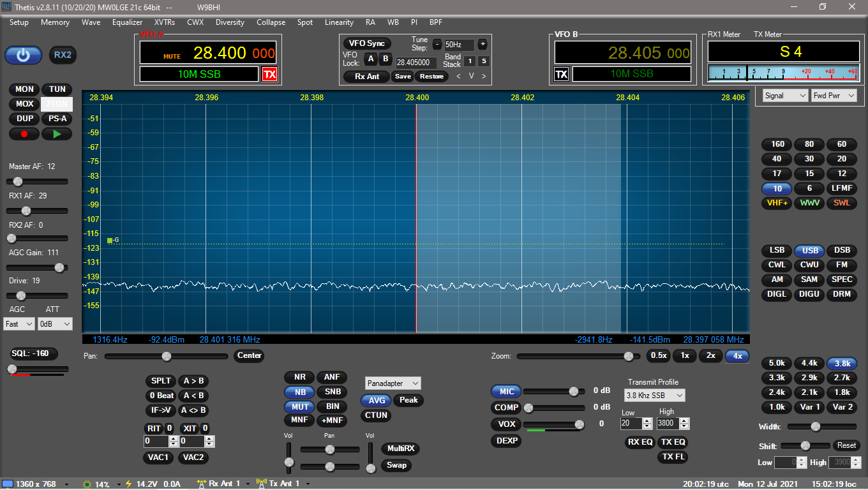Image resolution: width=868 pixels, height=490 pixels.
Task: Open the Panadapter display mode dropdown
Action: pos(393,383)
